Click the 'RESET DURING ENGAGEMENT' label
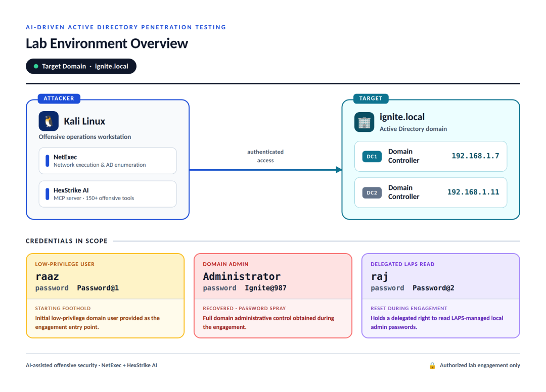546x392 pixels. click(409, 308)
